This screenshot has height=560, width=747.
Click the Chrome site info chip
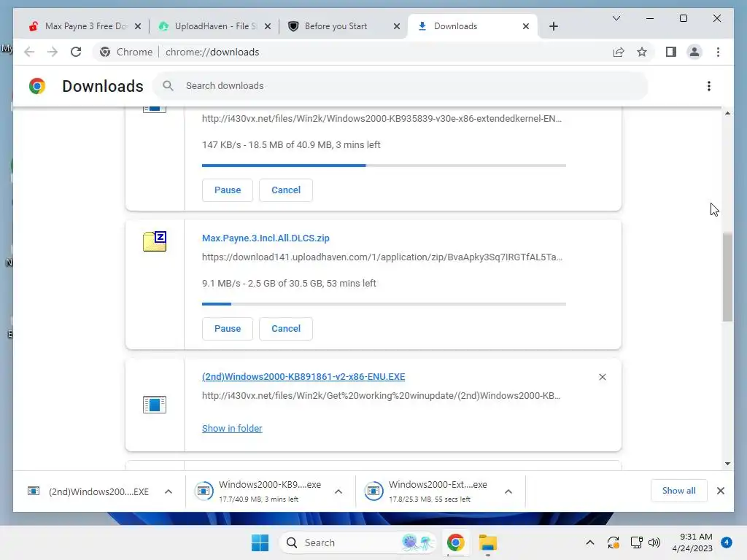click(126, 52)
